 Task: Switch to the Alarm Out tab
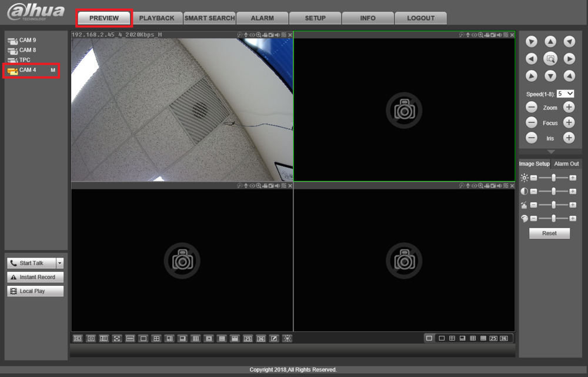tap(566, 164)
